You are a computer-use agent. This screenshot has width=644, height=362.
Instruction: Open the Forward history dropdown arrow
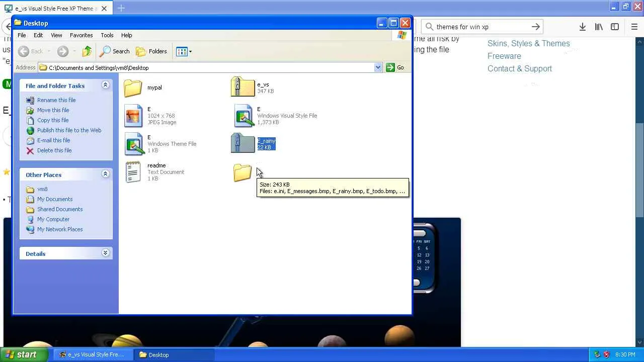point(74,51)
